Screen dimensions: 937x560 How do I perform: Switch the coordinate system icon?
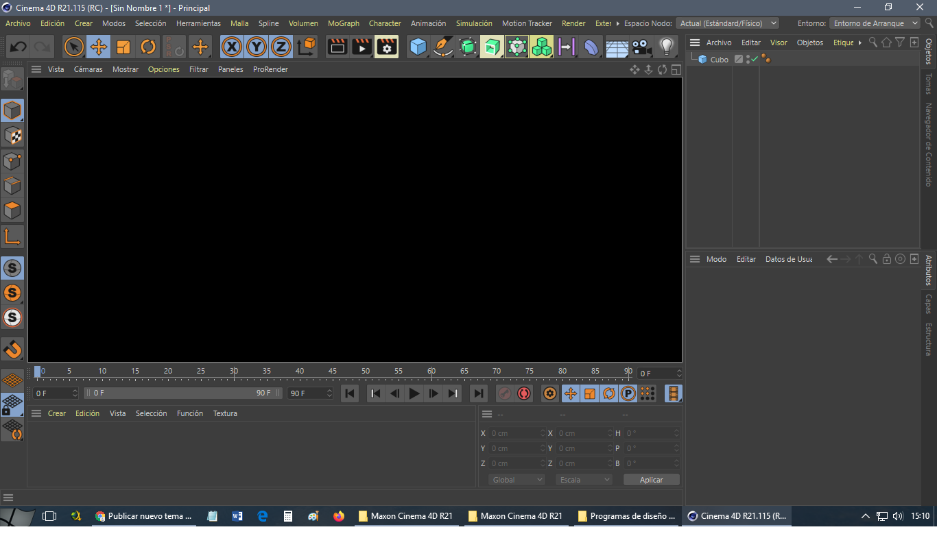307,47
